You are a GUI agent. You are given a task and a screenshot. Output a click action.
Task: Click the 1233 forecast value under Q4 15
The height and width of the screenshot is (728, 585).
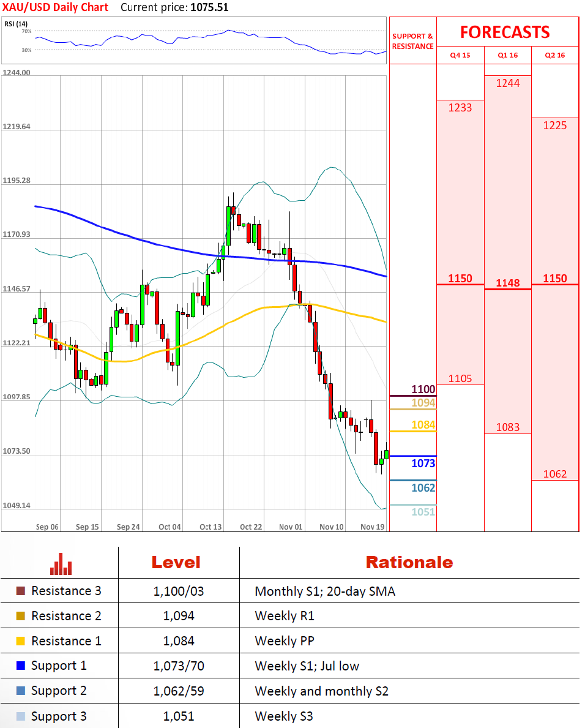pyautogui.click(x=460, y=108)
